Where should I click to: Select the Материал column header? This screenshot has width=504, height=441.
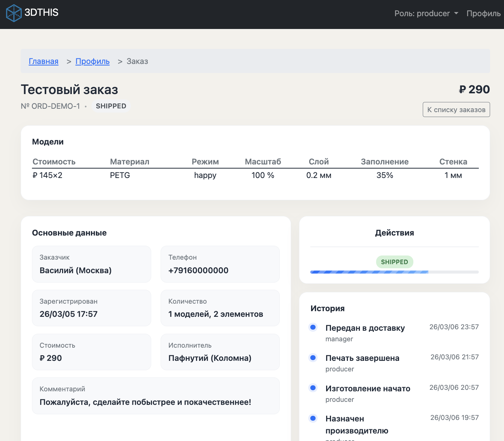click(x=129, y=162)
